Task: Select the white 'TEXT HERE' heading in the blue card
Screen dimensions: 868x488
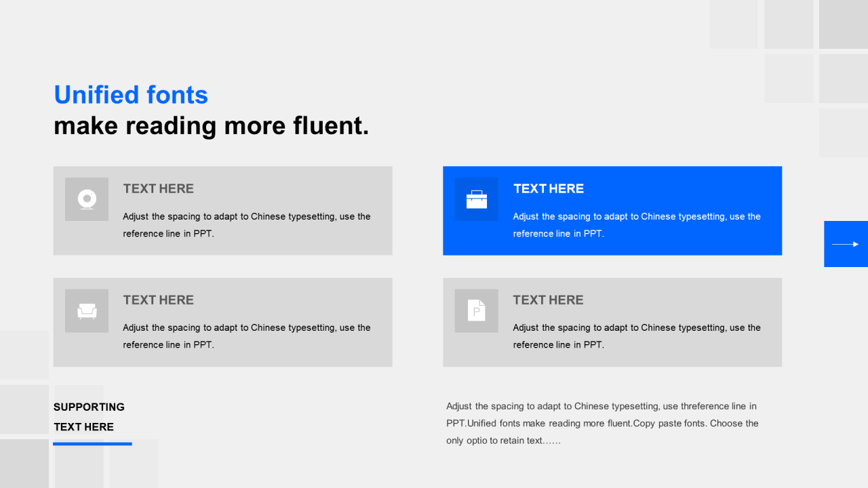Action: 548,188
